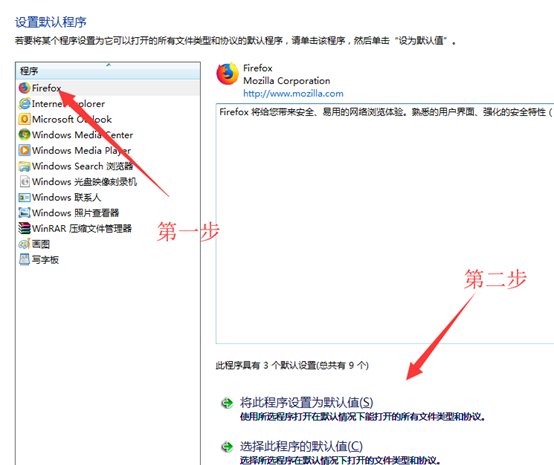554x465 pixels.
Task: Click the 写字板 WordPad icon
Action: point(24,259)
